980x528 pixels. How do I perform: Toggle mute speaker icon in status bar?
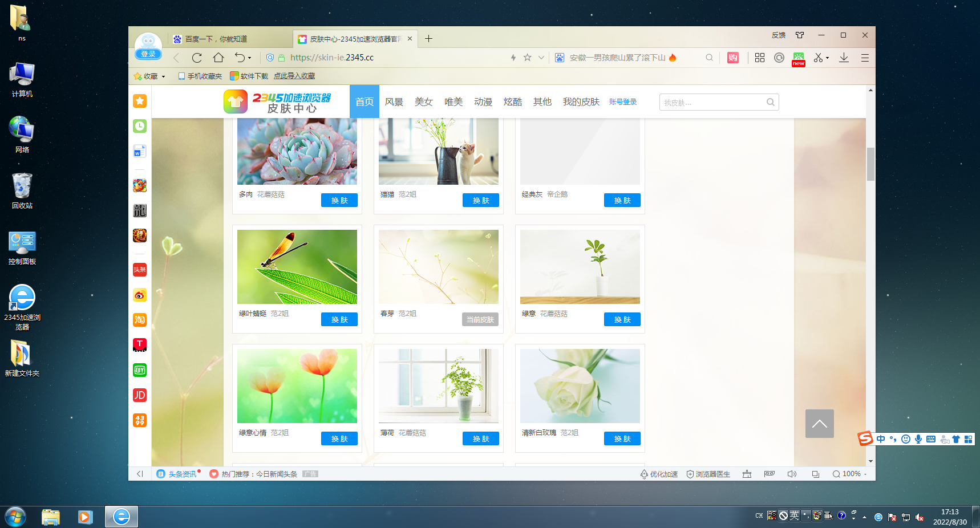click(792, 474)
